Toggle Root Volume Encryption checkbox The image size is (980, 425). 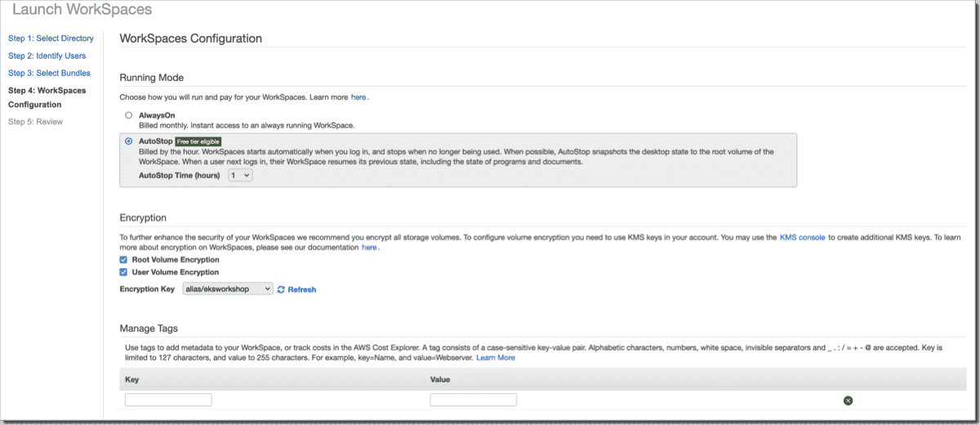123,260
